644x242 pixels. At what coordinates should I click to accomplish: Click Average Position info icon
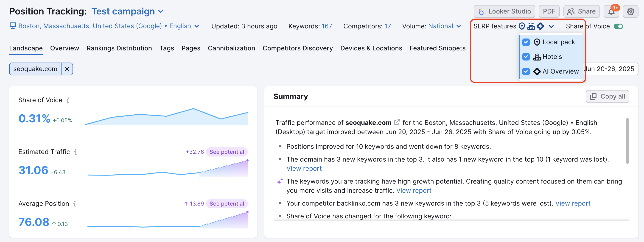75,203
